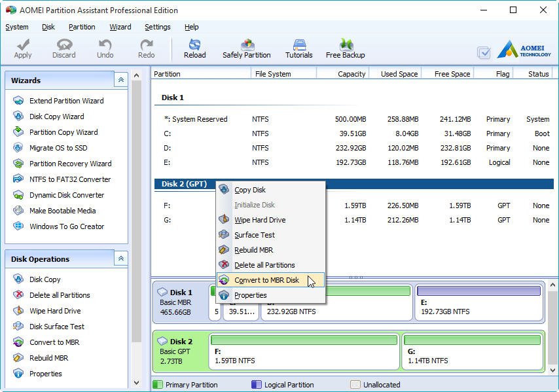Click the checkbox icon beside AOMEI logo
This screenshot has width=559, height=392.
pos(484,53)
